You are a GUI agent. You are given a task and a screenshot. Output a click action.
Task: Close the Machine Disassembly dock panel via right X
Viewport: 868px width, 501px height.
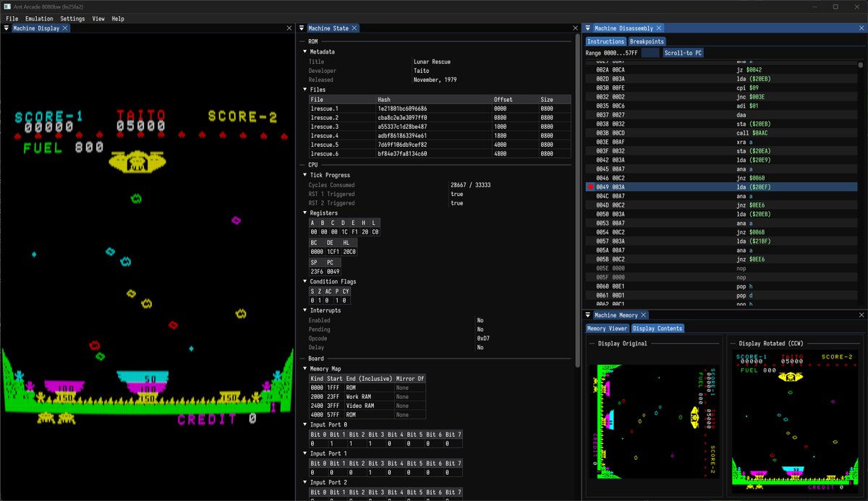[861, 28]
